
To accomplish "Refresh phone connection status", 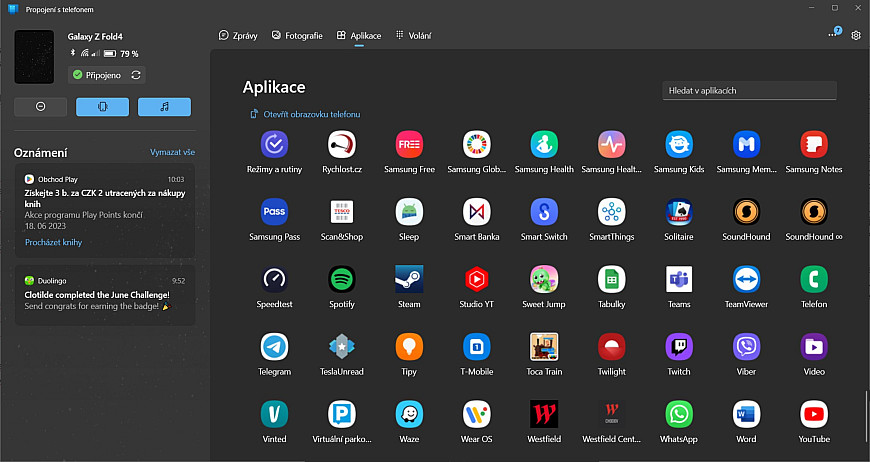I will point(136,75).
